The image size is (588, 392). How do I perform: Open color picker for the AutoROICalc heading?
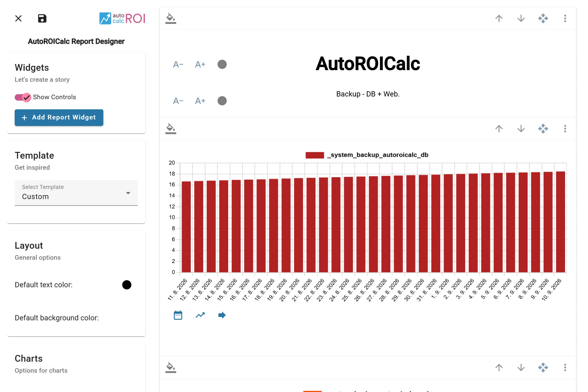222,64
